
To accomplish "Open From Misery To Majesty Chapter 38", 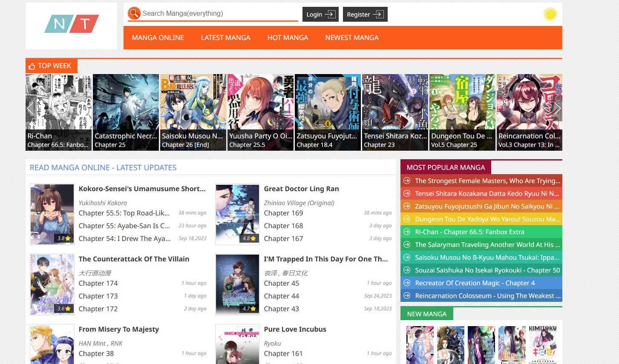I will pos(96,353).
